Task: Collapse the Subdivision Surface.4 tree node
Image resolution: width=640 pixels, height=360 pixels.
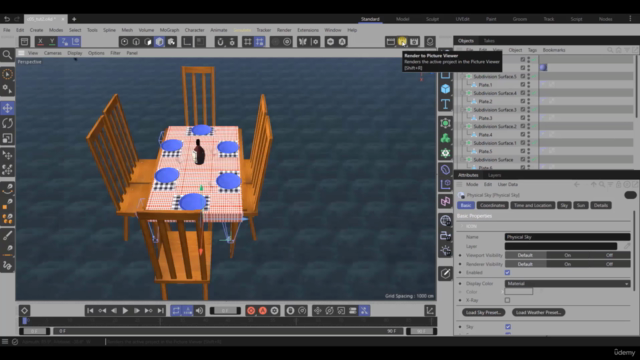Action: point(462,93)
